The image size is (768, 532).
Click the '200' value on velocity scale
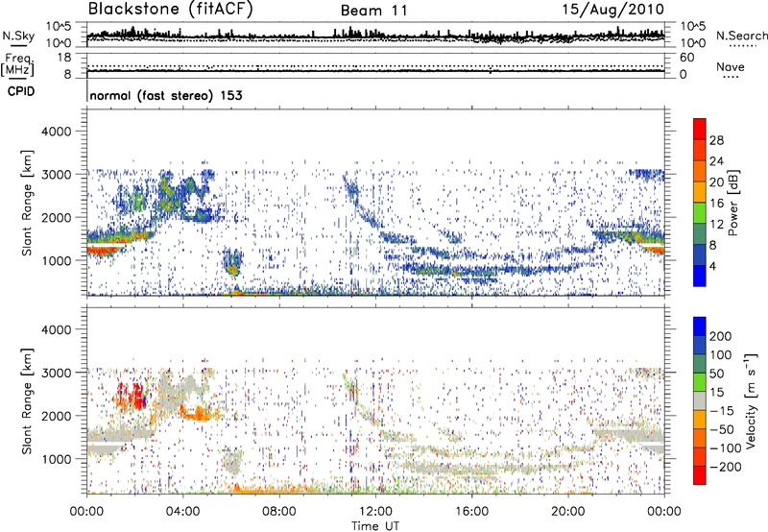pyautogui.click(x=721, y=336)
